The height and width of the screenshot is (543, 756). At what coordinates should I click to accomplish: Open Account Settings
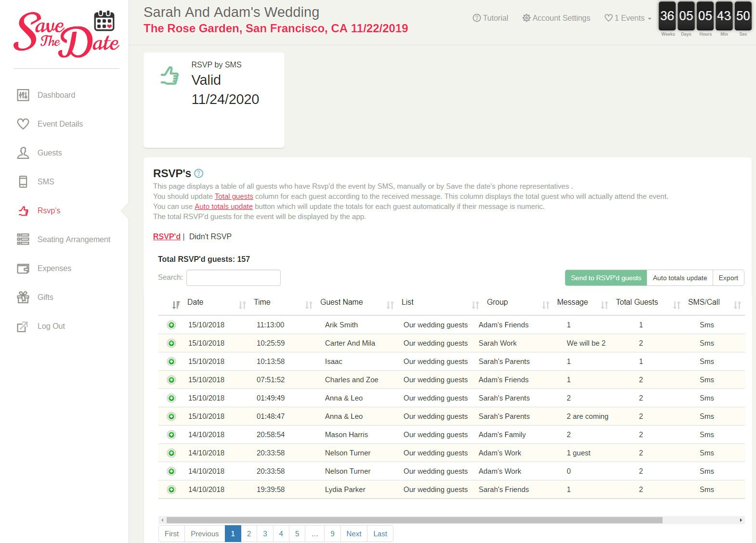point(556,18)
